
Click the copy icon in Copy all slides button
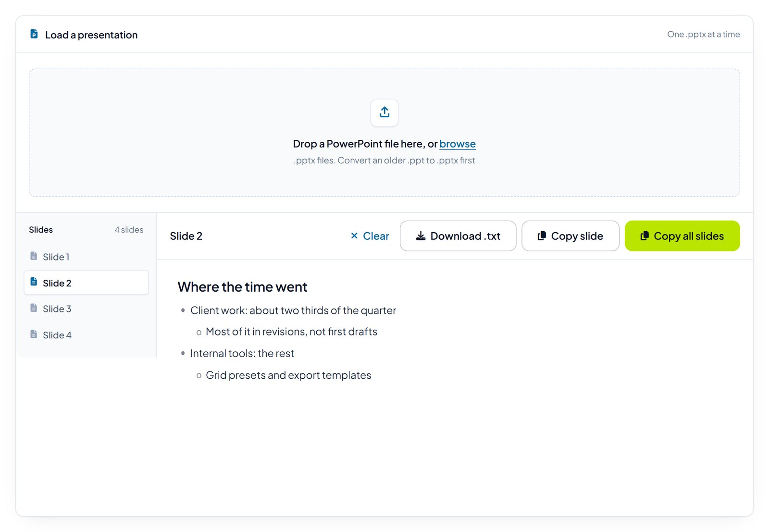coord(645,236)
